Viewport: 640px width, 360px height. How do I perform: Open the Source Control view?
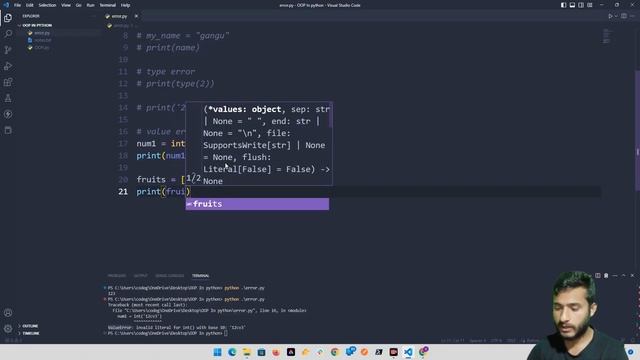pyautogui.click(x=8, y=50)
